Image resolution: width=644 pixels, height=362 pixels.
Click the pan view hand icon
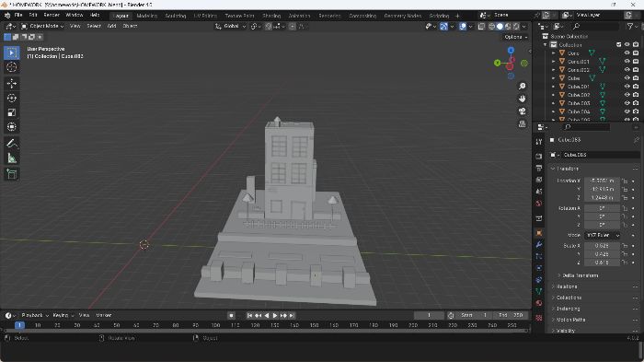(522, 99)
